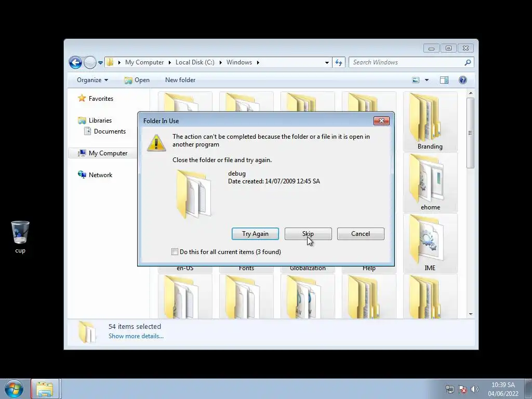Expand arrow after My Computer breadcrumb

(170, 62)
